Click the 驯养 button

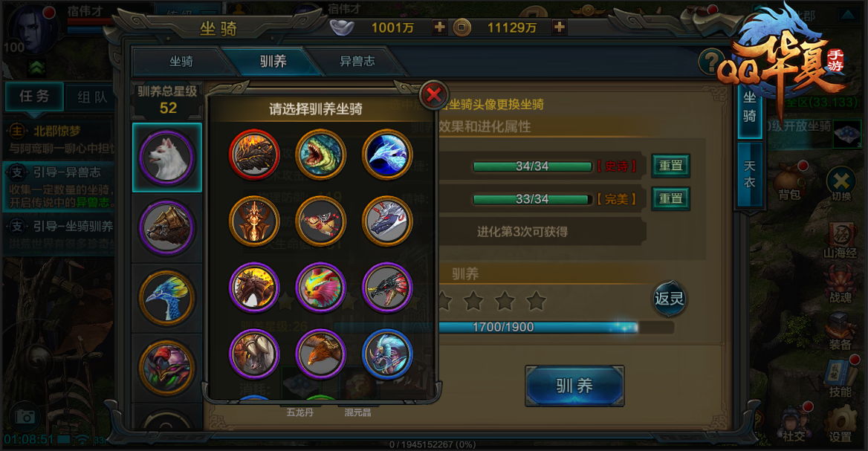tap(574, 386)
